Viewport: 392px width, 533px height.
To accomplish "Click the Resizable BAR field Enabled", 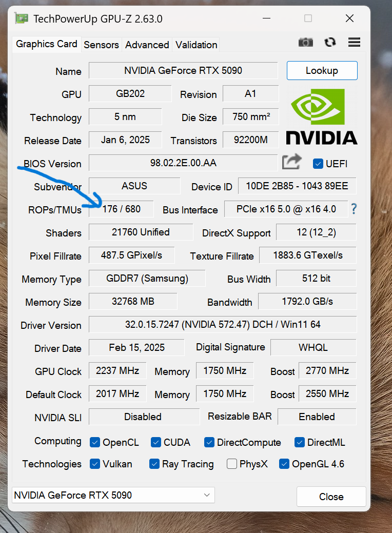I will point(317,417).
